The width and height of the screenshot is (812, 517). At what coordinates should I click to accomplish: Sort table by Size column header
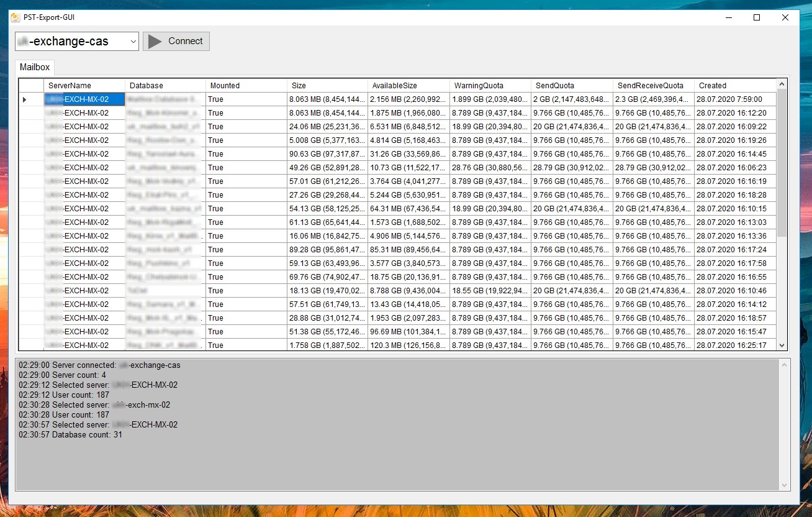point(328,86)
